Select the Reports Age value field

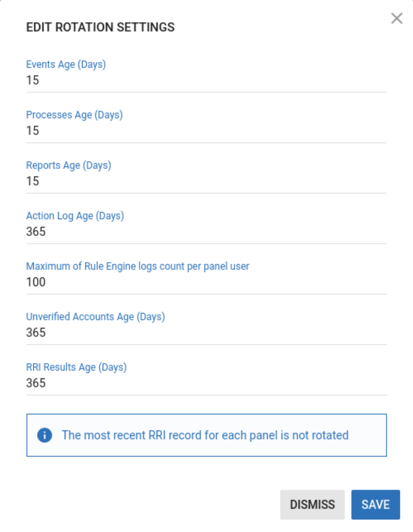pyautogui.click(x=206, y=181)
